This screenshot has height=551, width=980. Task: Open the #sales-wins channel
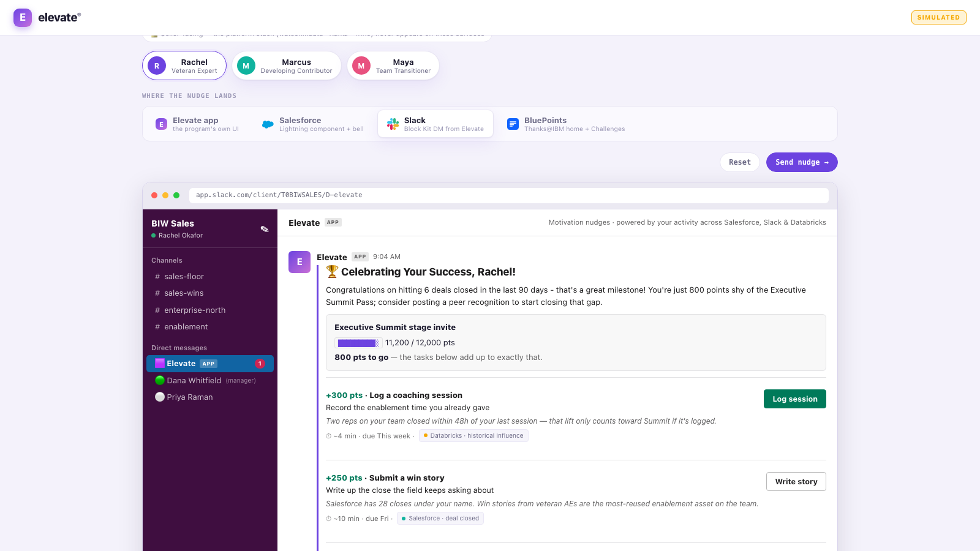(x=210, y=293)
